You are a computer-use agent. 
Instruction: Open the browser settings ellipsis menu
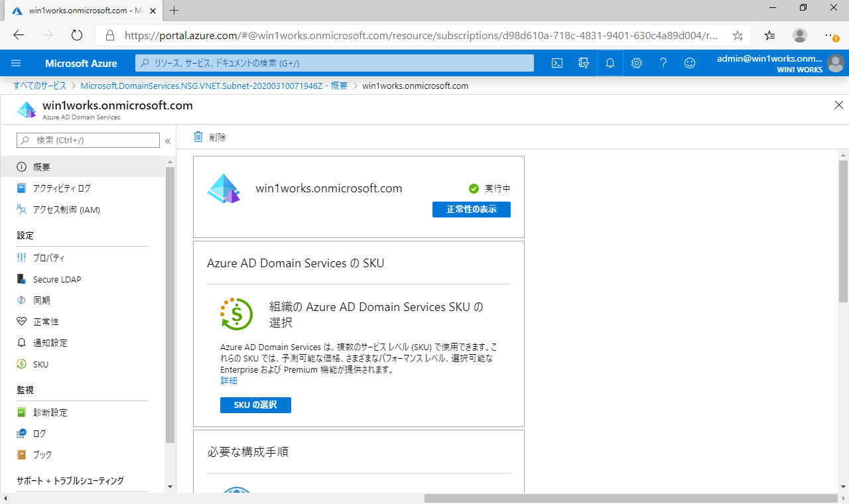[830, 35]
